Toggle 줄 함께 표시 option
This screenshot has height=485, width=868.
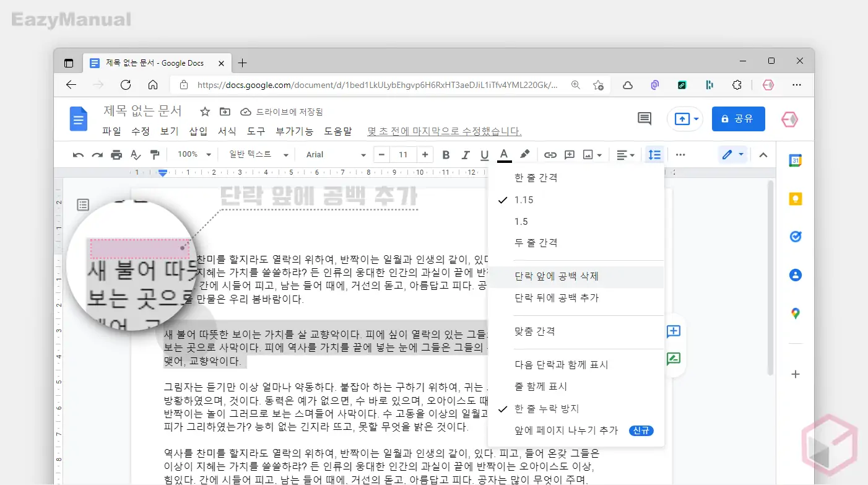[x=576, y=387]
